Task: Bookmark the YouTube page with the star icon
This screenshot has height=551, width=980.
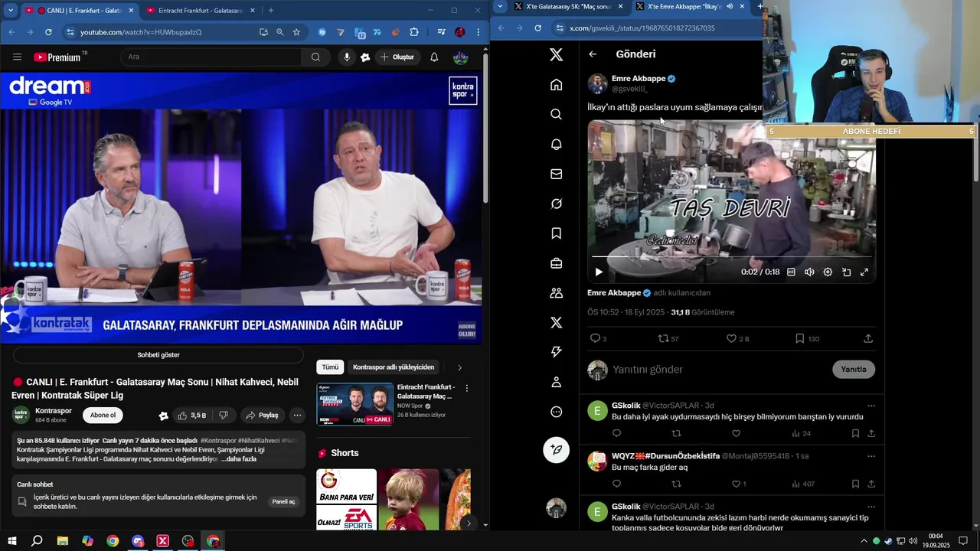Action: 296,32
